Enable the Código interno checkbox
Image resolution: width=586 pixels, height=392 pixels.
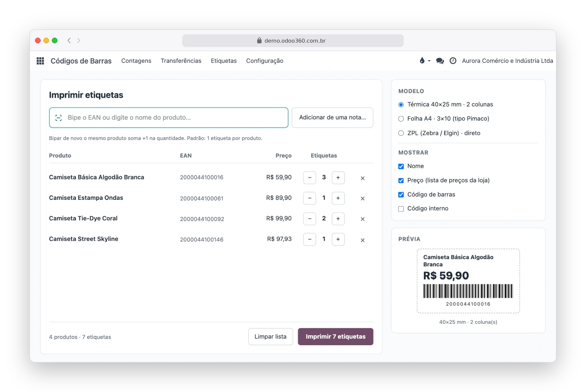(x=401, y=209)
